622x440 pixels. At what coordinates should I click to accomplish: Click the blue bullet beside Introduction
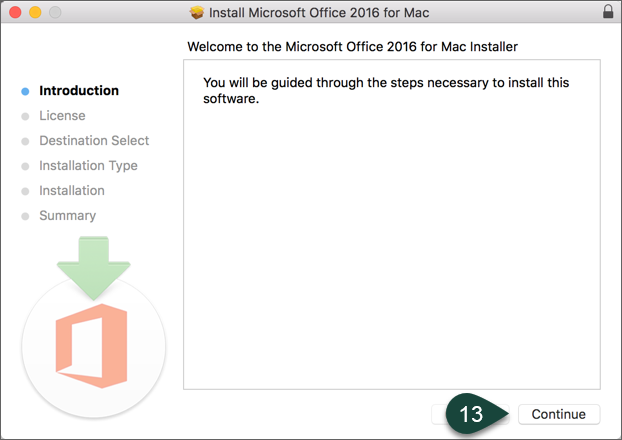coord(25,91)
